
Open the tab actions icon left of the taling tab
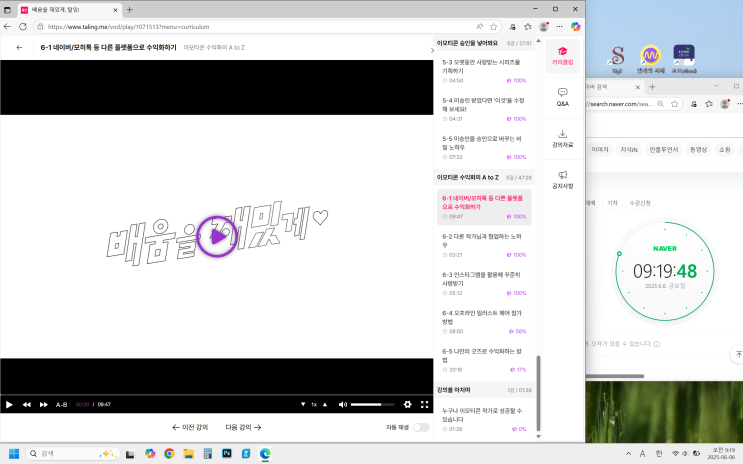7,9
